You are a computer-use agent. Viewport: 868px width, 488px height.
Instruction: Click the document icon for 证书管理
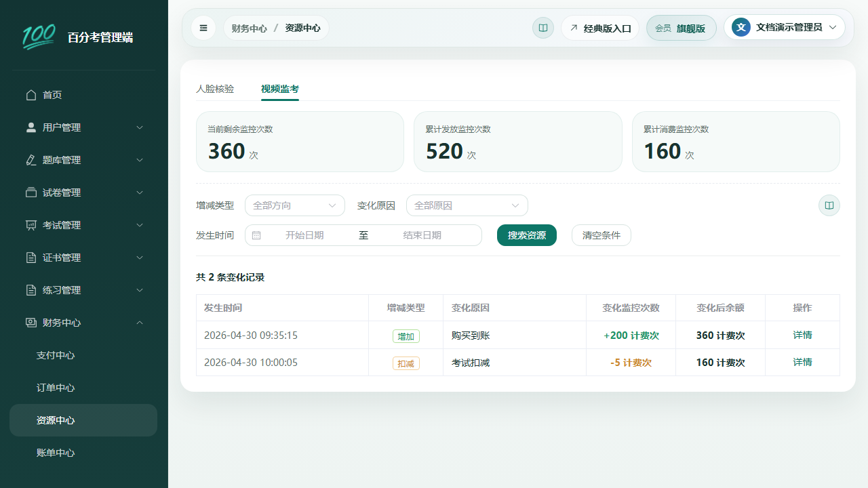pos(31,258)
